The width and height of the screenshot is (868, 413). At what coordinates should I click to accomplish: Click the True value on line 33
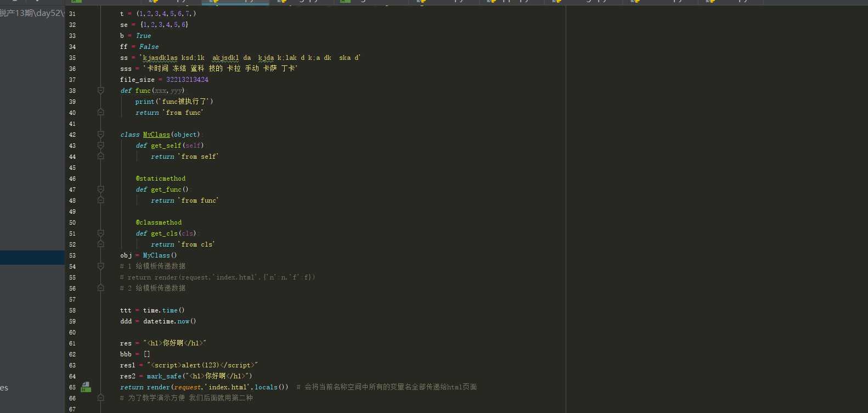[x=143, y=36]
